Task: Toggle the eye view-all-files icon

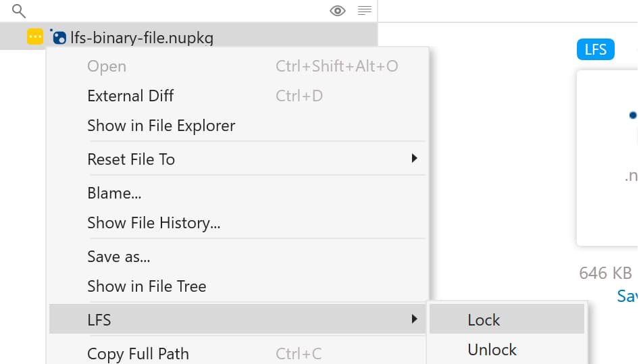Action: click(x=338, y=11)
